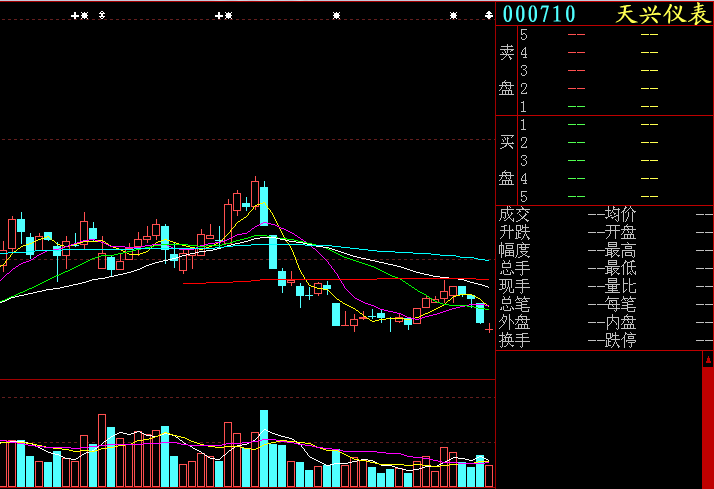Click the 换手 turnover label

[x=515, y=341]
